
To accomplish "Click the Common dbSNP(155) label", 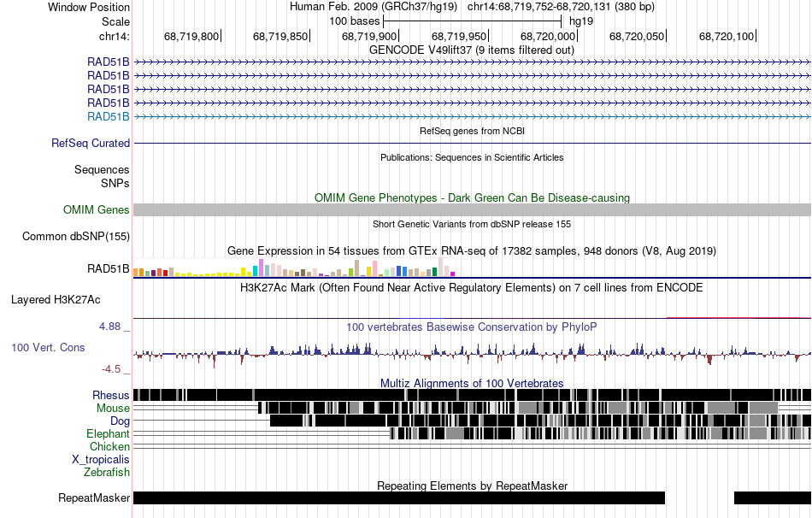I will [x=76, y=236].
